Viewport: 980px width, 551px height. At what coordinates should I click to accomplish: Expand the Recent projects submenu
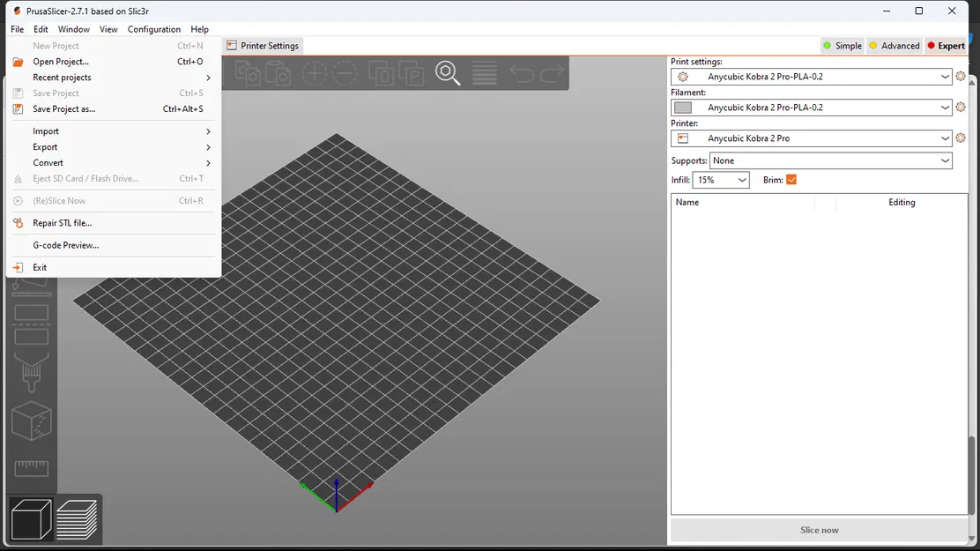point(114,78)
